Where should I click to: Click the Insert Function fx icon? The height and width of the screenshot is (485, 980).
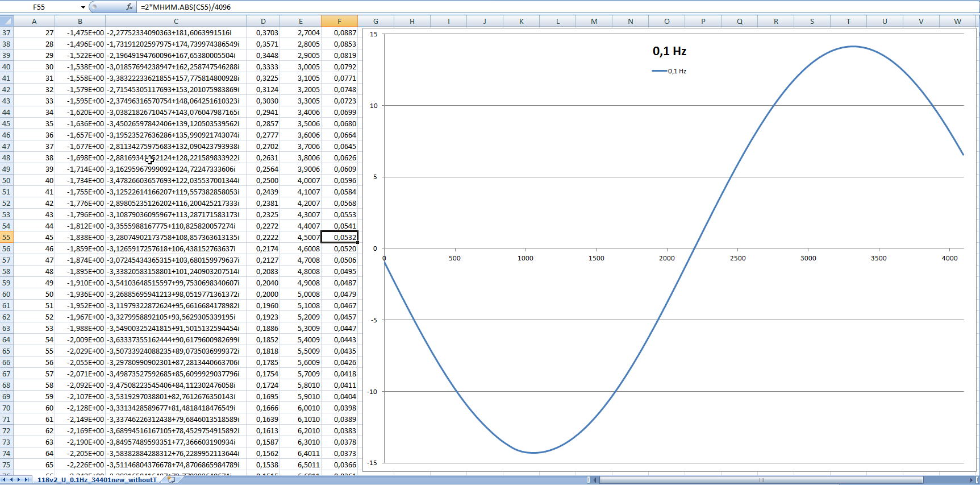[x=130, y=7]
